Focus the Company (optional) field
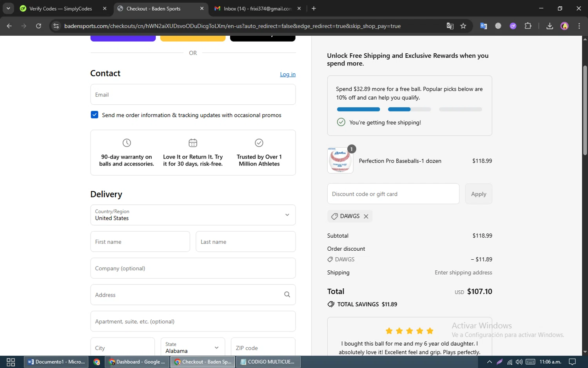Screen dimensions: 588x368 (193, 268)
